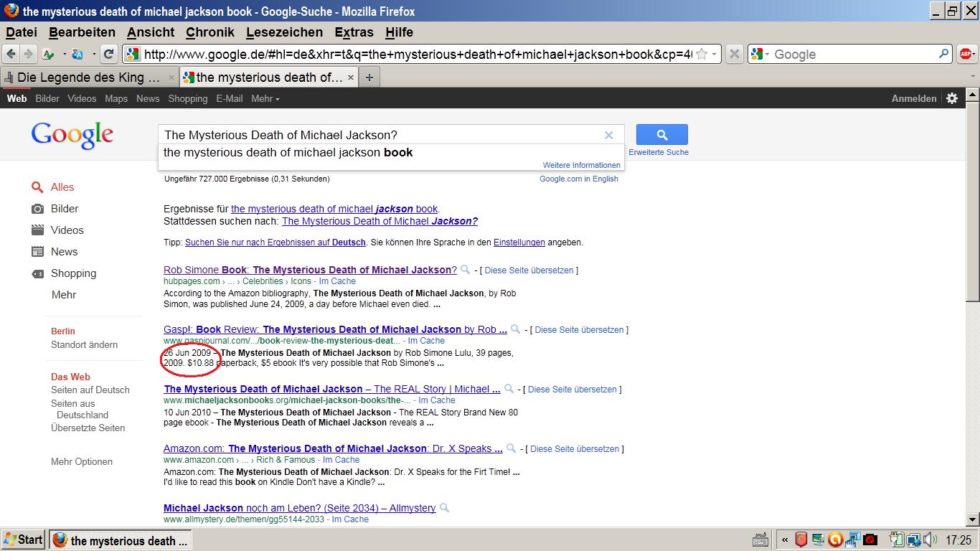This screenshot has height=551, width=980.
Task: Open the Bearbeiten menu
Action: [82, 32]
